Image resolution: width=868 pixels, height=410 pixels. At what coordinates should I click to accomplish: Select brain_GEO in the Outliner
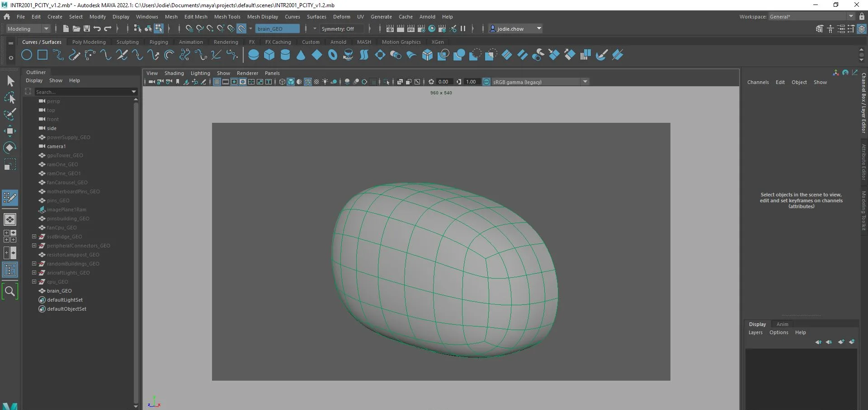[59, 291]
